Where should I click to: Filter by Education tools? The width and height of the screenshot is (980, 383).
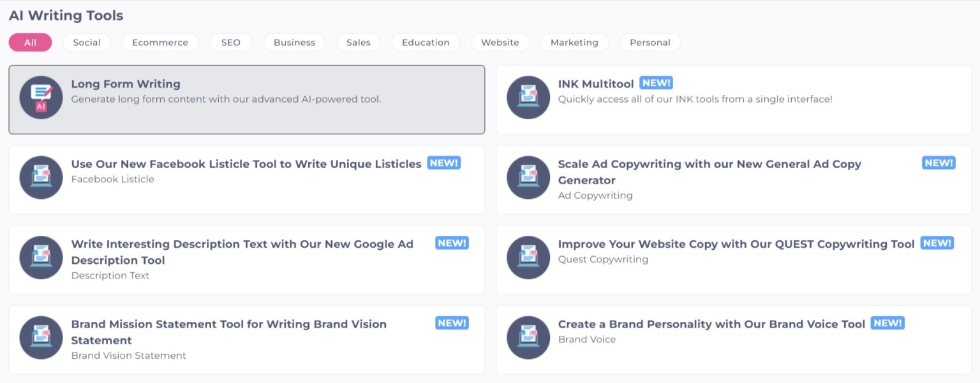coord(426,43)
